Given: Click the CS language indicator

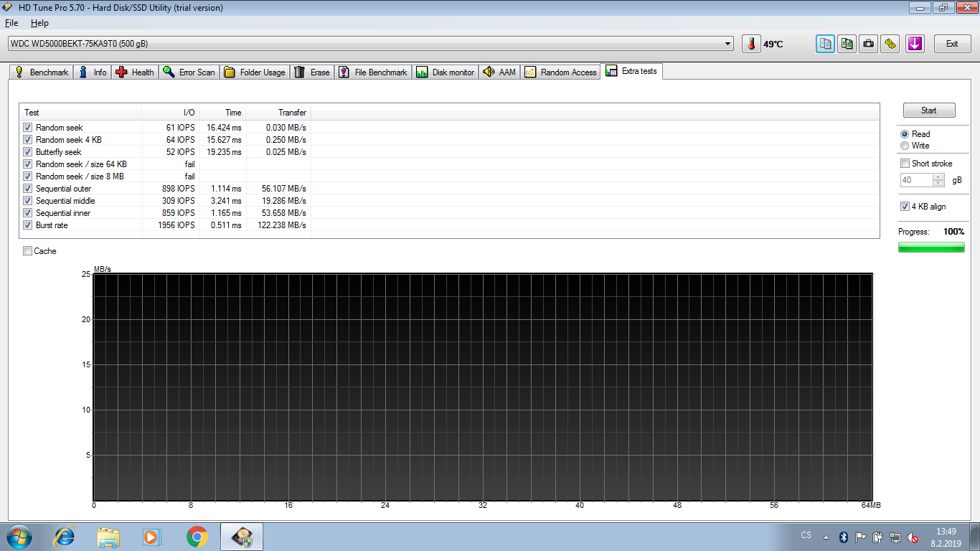Looking at the screenshot, I should (x=806, y=536).
